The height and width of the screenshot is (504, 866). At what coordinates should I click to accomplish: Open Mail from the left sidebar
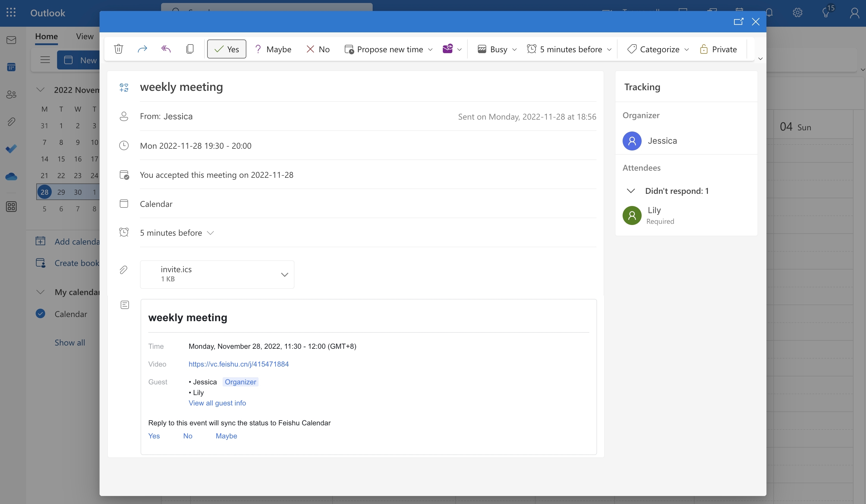point(11,40)
